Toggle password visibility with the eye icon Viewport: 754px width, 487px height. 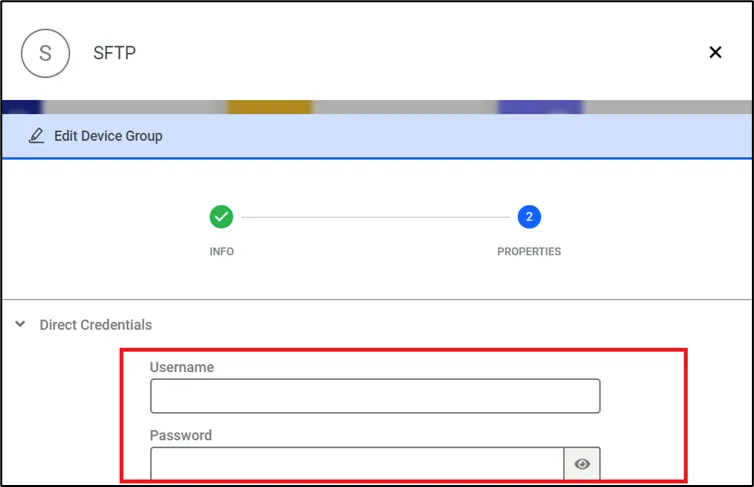click(582, 463)
